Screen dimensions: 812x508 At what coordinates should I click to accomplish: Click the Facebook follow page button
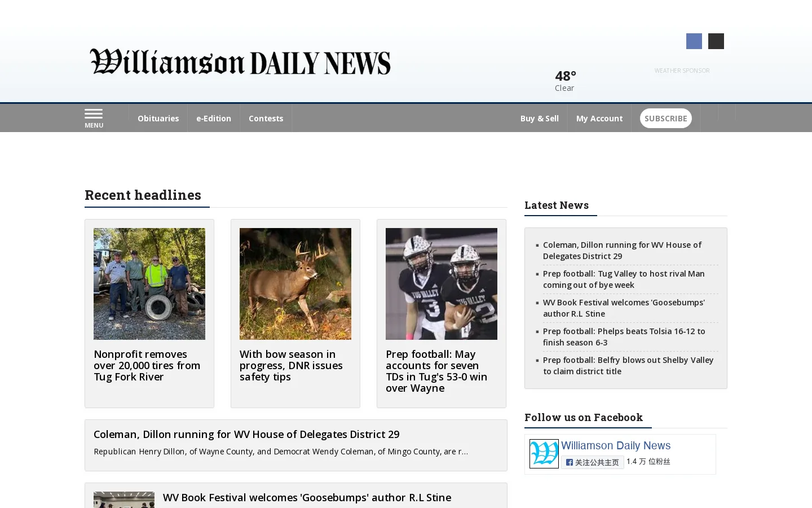pyautogui.click(x=593, y=462)
